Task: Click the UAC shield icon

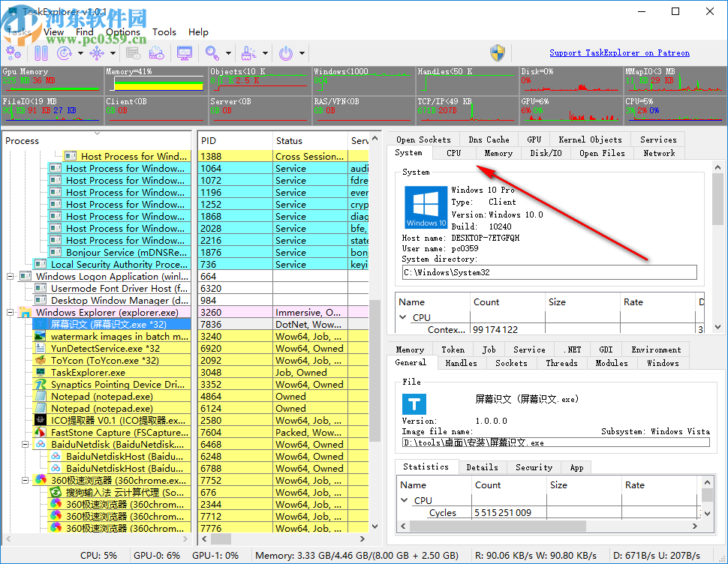Action: (x=497, y=53)
